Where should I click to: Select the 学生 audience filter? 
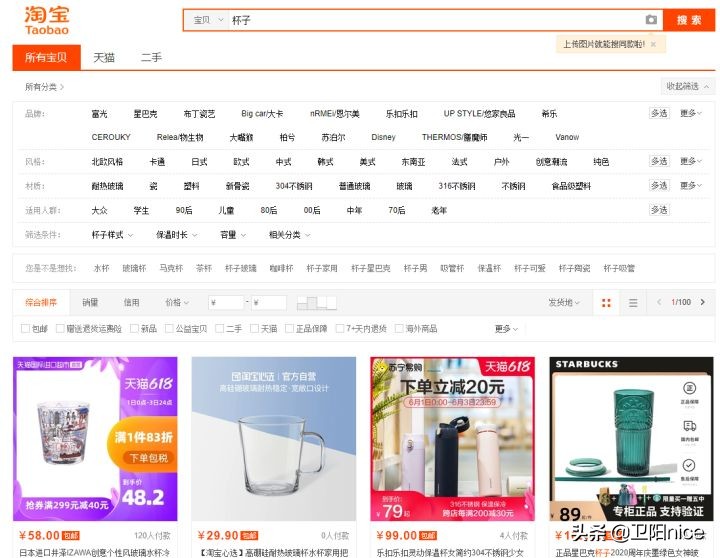pyautogui.click(x=141, y=210)
